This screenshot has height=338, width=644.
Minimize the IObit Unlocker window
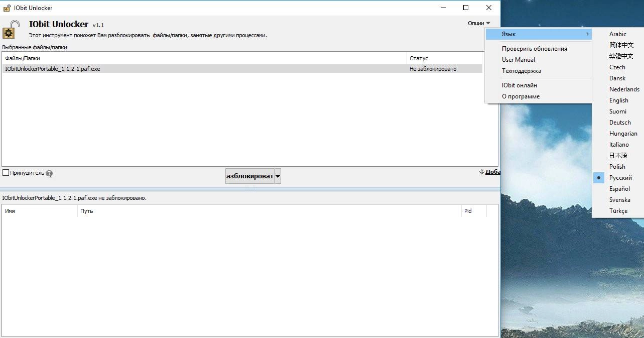[443, 8]
